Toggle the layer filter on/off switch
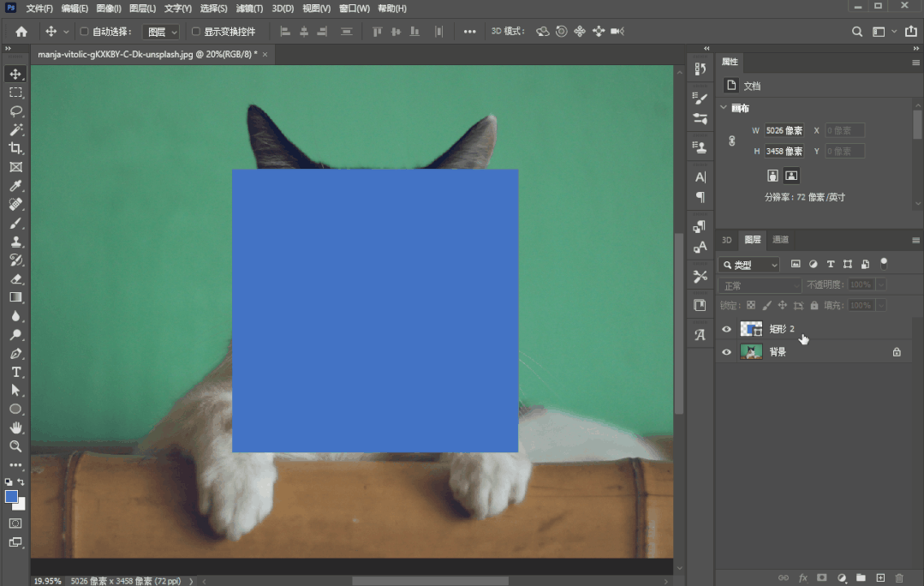 884,264
